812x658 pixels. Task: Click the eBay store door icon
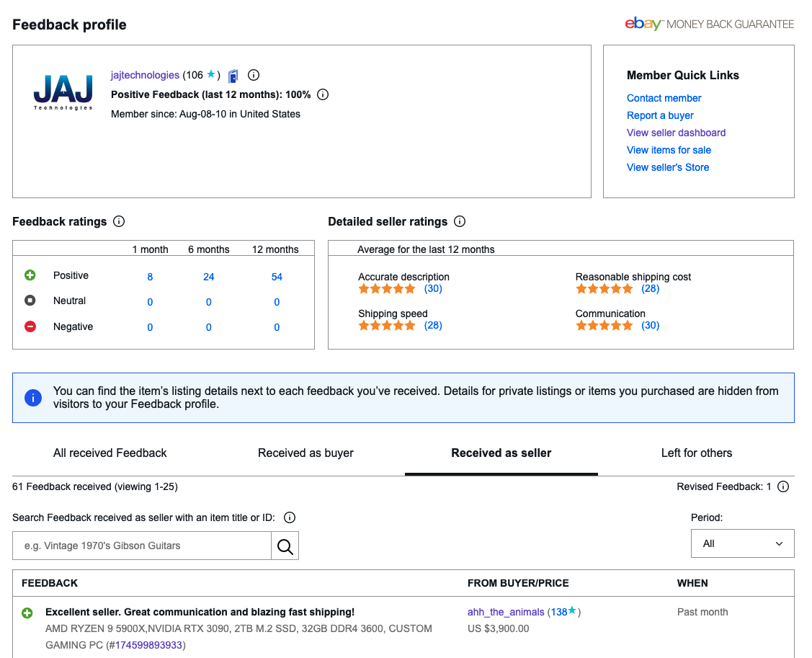coord(233,76)
